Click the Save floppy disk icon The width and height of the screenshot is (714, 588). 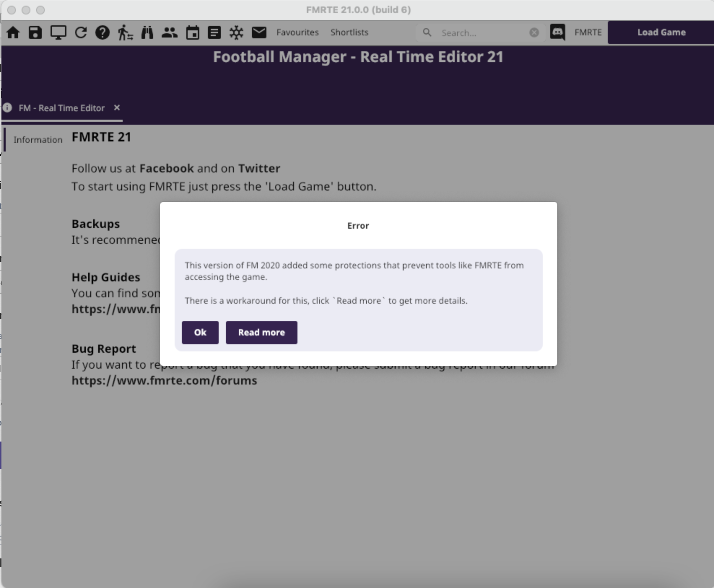tap(35, 32)
